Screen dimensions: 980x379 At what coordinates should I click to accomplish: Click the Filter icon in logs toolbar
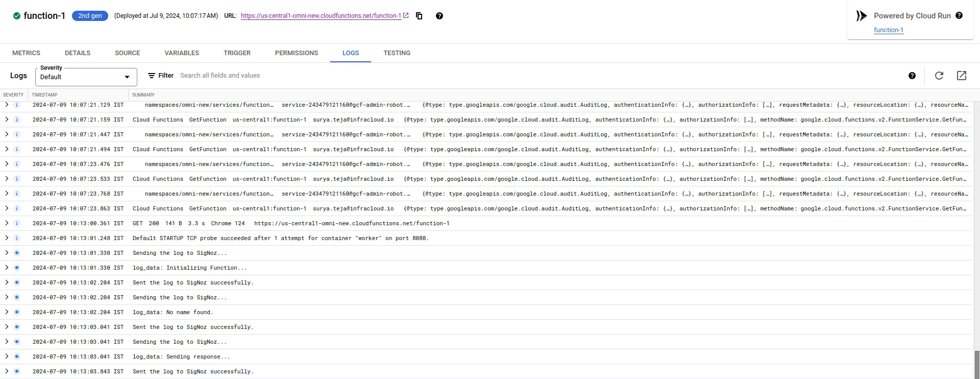click(x=152, y=76)
